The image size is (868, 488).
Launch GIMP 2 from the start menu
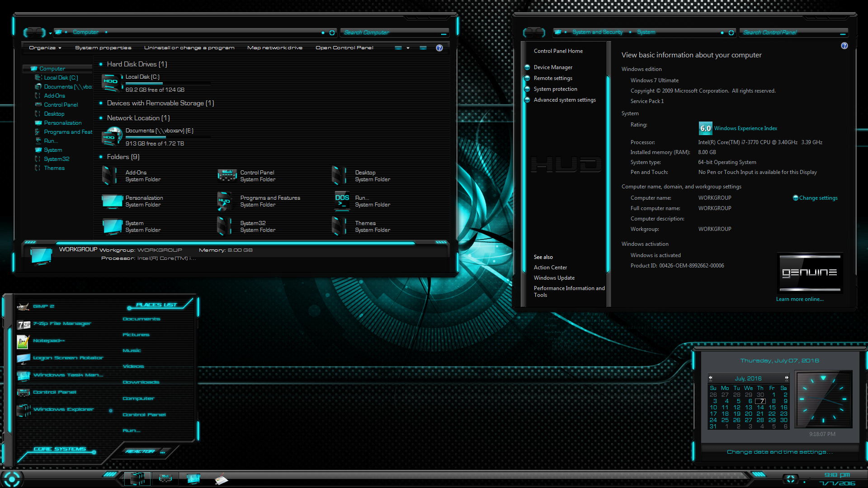point(44,306)
